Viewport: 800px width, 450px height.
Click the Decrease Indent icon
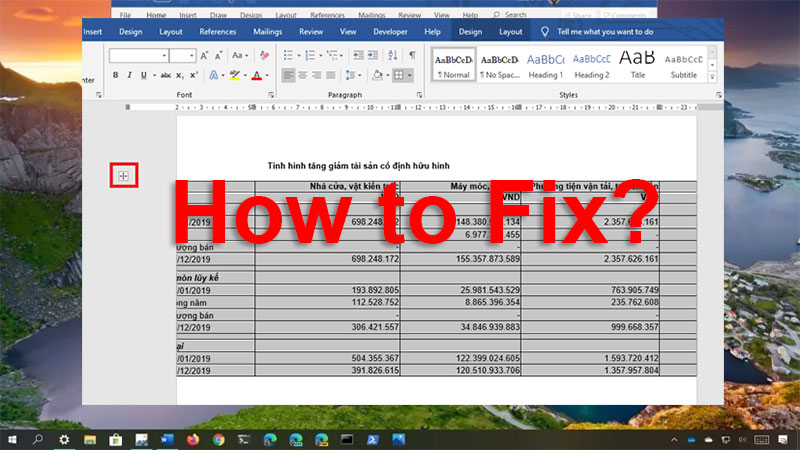[x=359, y=55]
